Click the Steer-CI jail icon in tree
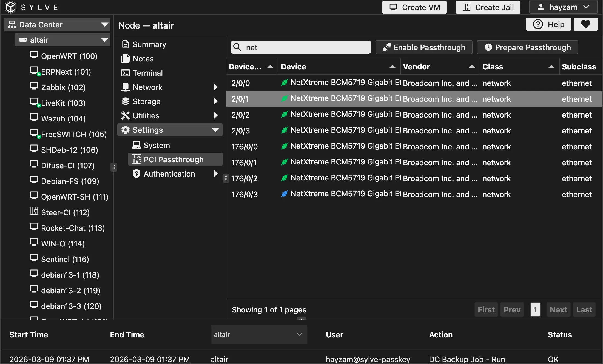The width and height of the screenshot is (603, 364). (34, 211)
